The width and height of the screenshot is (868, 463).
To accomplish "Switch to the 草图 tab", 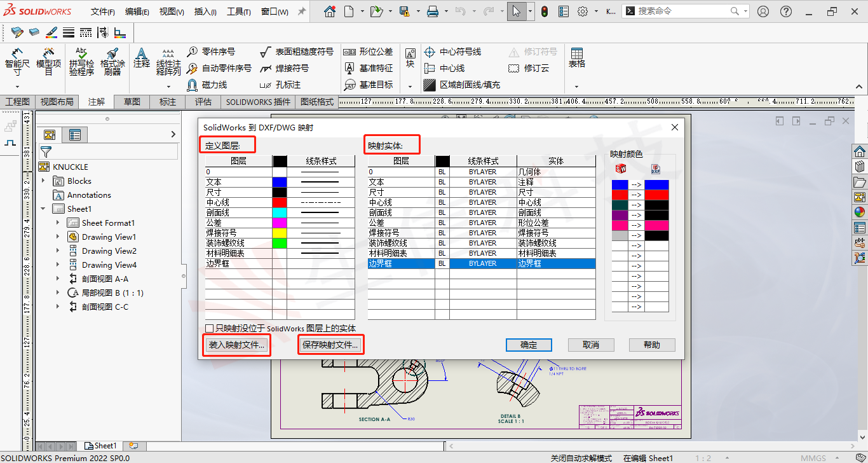I will click(132, 102).
